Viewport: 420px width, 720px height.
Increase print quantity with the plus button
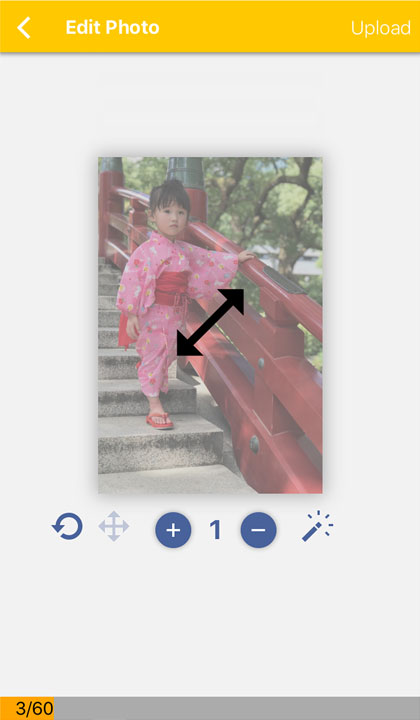tap(173, 530)
